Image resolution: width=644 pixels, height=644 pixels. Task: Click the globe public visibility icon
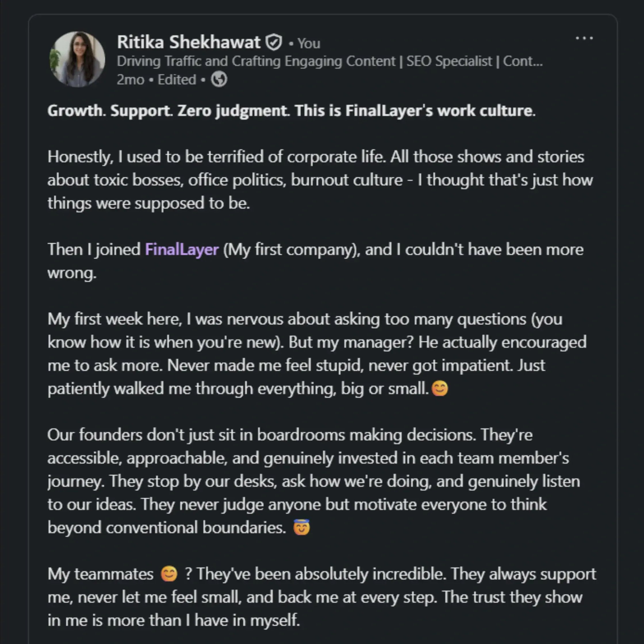point(219,79)
